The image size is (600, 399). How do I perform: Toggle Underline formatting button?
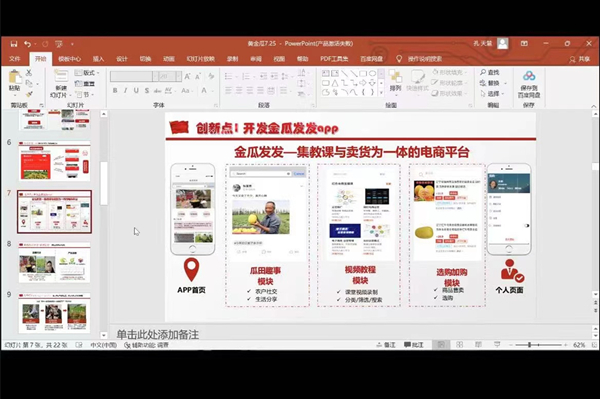coord(136,91)
